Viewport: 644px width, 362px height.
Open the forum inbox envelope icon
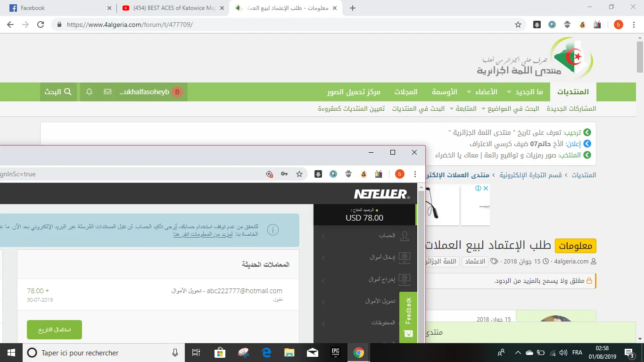(107, 92)
